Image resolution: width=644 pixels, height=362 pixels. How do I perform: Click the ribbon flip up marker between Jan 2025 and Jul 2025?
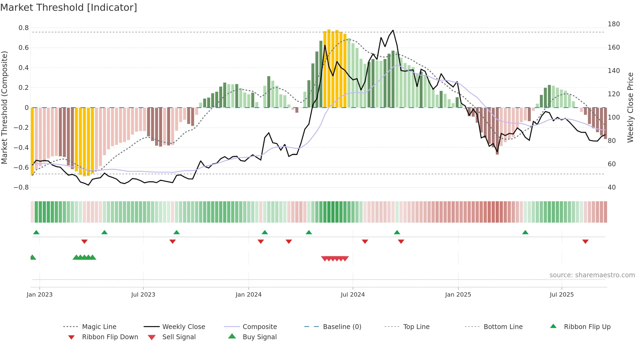pos(525,232)
